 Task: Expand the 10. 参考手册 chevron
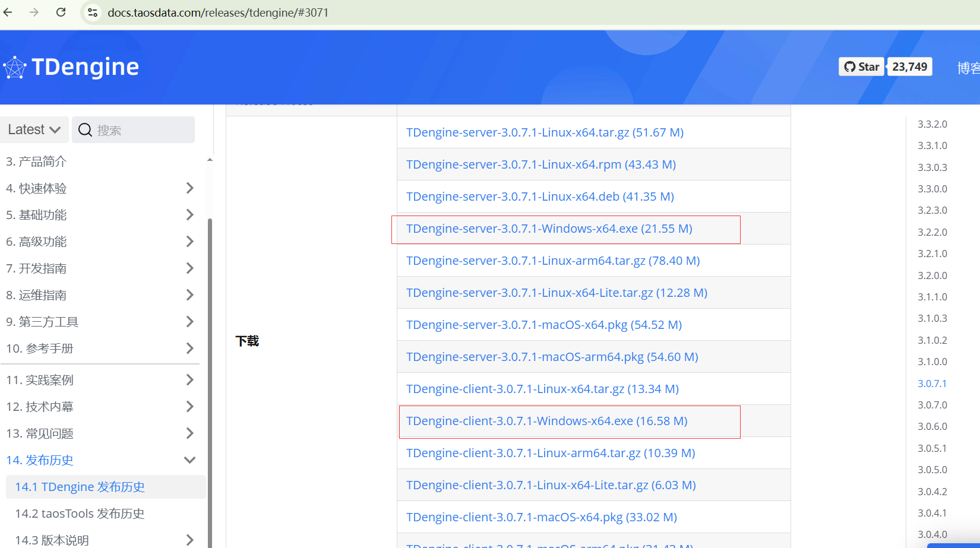(189, 349)
